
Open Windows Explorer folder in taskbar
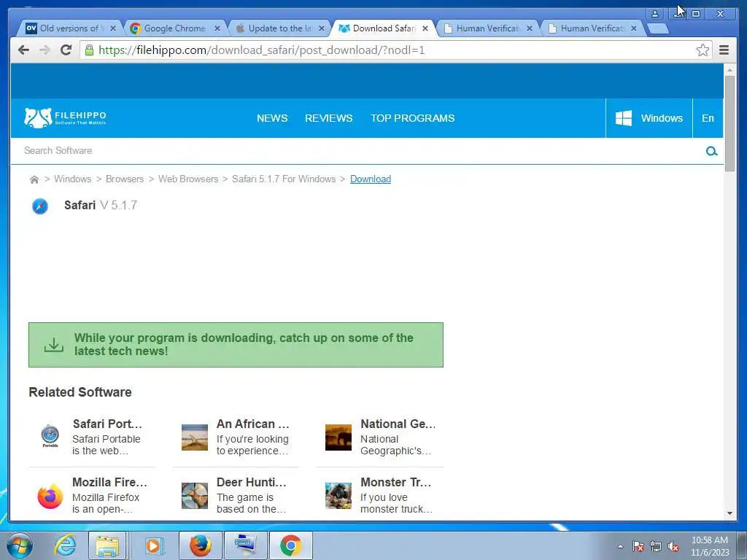(x=107, y=545)
